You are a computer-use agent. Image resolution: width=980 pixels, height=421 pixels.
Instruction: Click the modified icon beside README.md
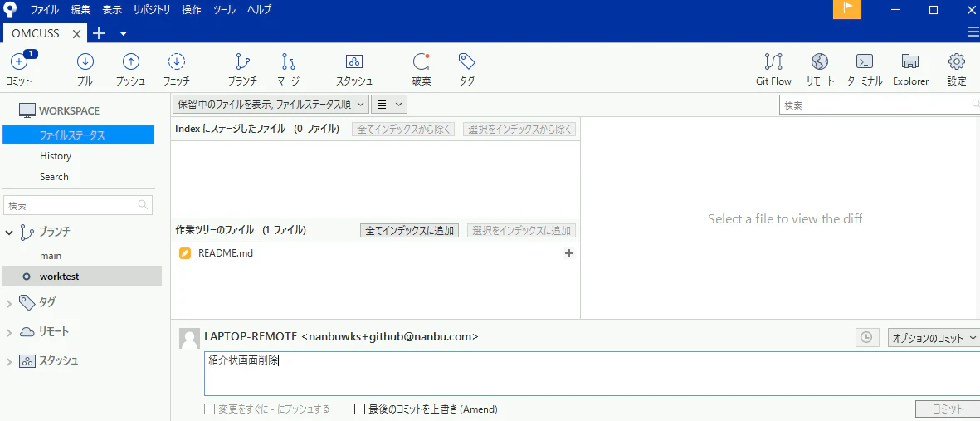click(x=184, y=253)
